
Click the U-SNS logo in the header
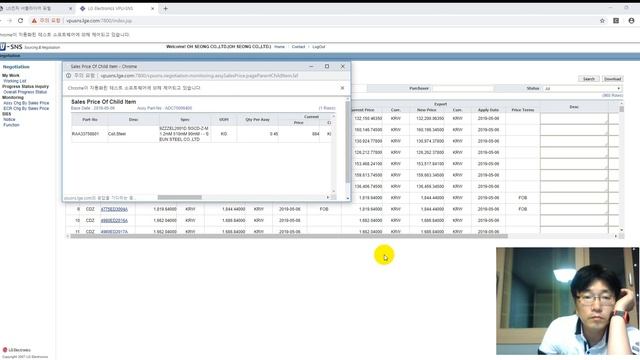pos(11,47)
